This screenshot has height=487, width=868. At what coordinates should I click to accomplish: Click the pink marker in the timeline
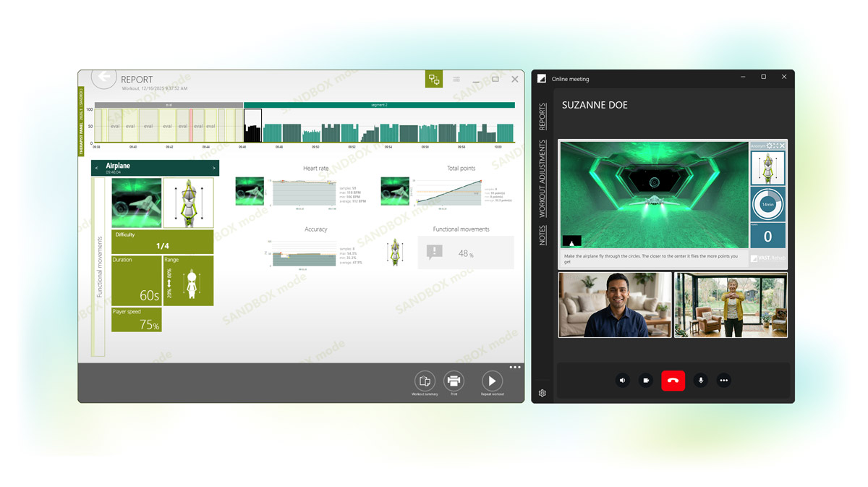tap(190, 125)
